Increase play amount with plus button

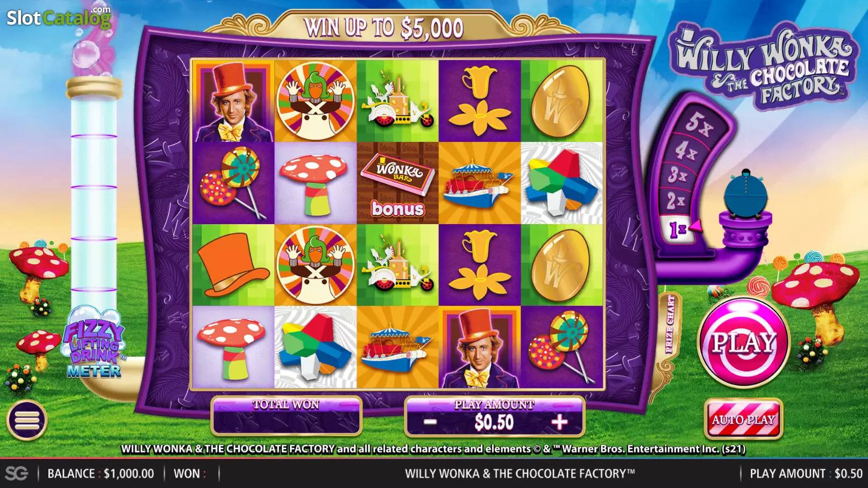pyautogui.click(x=559, y=422)
